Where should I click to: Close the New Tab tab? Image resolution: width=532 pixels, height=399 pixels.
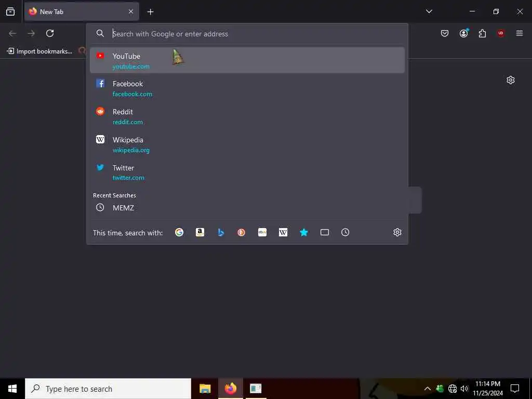tap(130, 11)
